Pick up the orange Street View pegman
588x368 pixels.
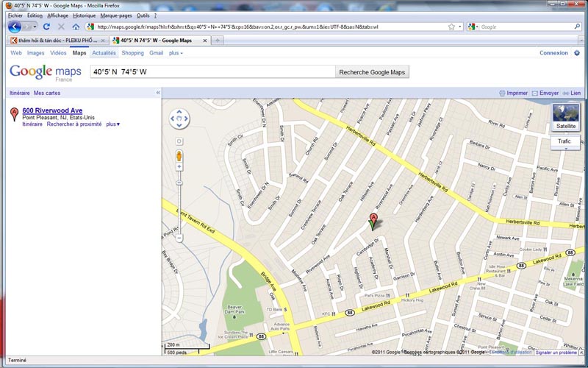[x=179, y=156]
